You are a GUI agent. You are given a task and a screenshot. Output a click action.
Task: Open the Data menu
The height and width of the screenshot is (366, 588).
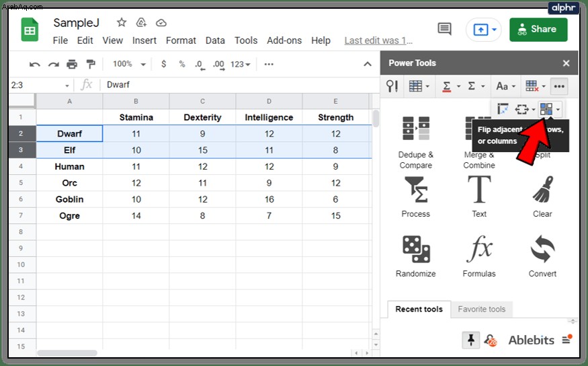(215, 40)
